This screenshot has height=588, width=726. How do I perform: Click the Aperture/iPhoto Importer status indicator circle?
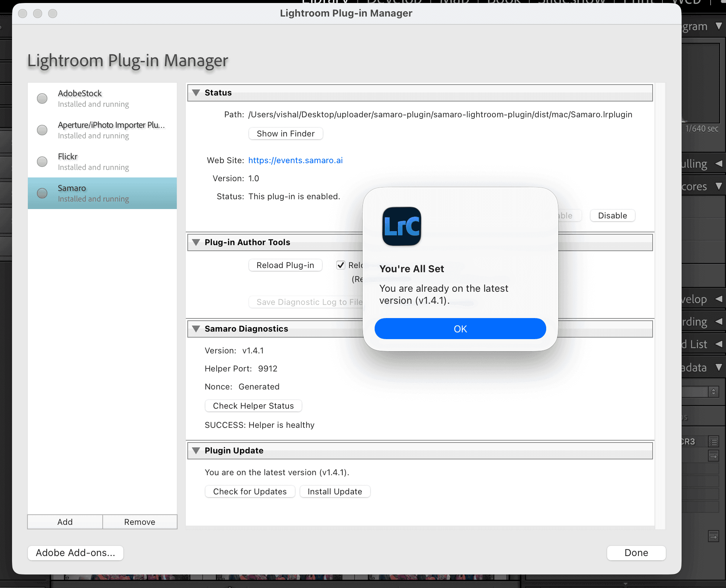[42, 130]
